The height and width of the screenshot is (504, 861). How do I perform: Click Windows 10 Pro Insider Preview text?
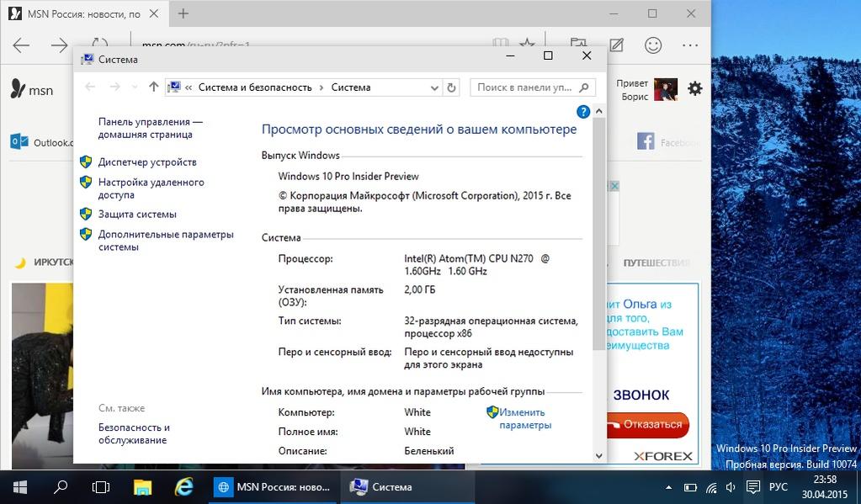pos(348,176)
